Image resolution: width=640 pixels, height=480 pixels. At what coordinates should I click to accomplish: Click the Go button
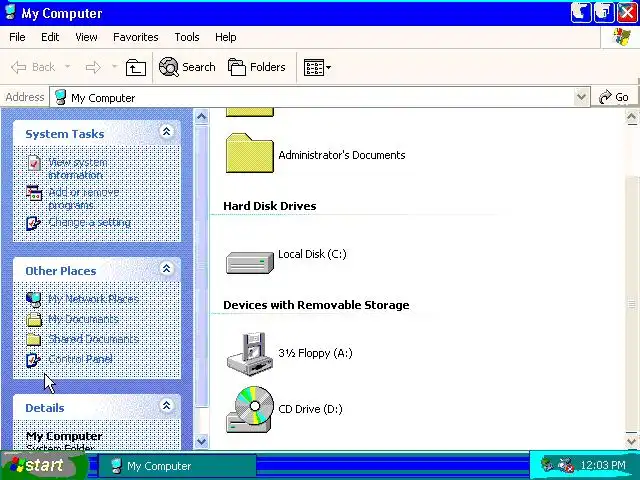coord(613,97)
